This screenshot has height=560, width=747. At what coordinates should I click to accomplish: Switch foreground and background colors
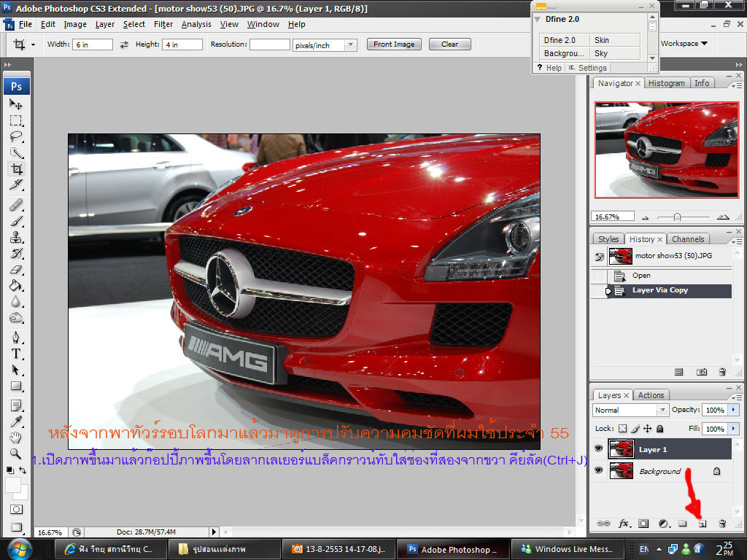click(x=23, y=470)
